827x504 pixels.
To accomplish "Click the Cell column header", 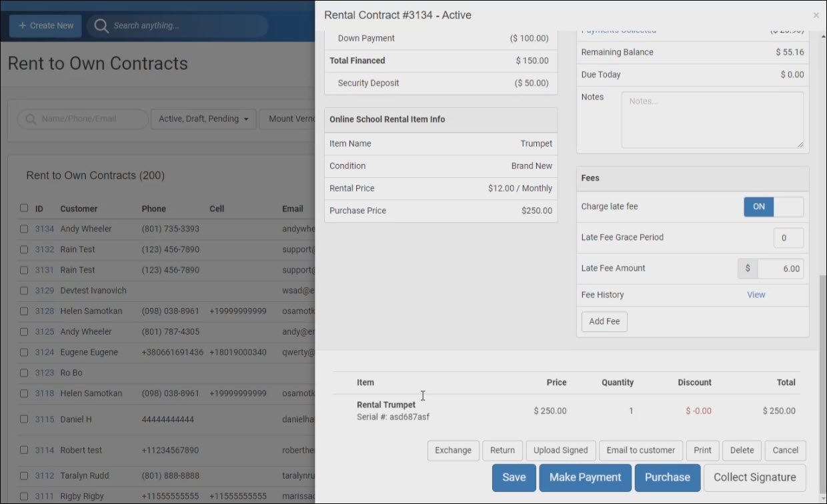I will point(217,209).
